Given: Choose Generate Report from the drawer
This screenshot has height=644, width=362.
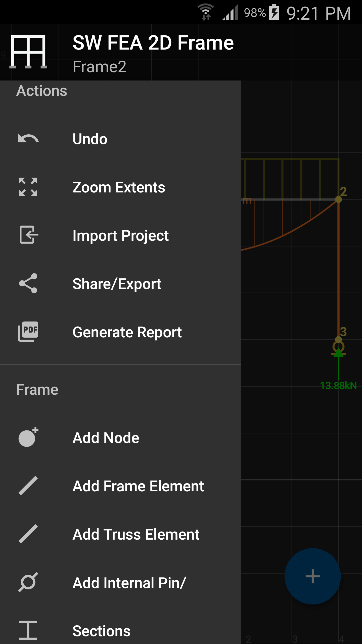Looking at the screenshot, I should [127, 332].
